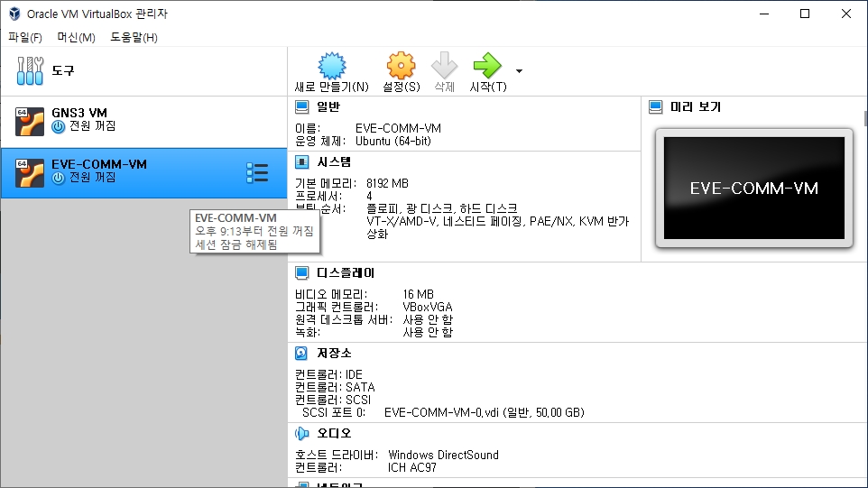Minimize the VirtualBox window

coord(764,14)
